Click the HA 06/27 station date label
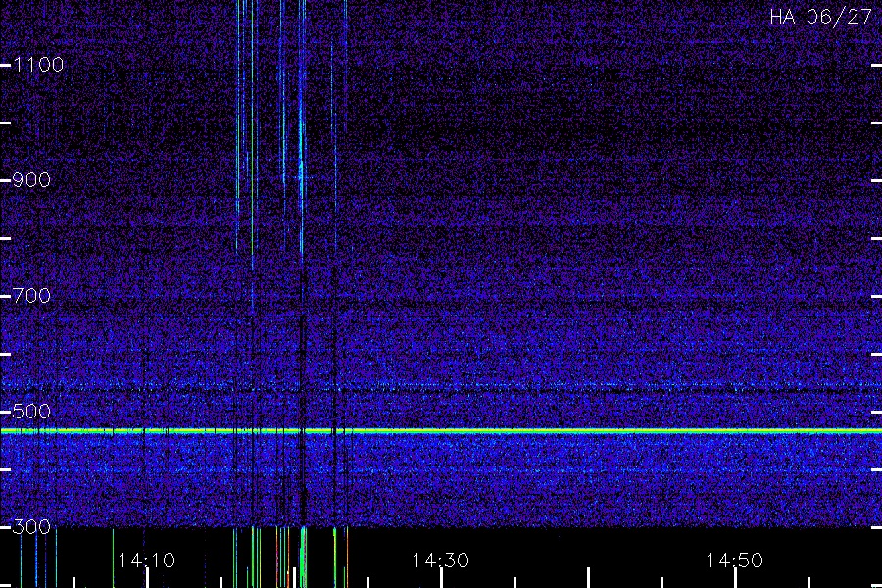Viewport: 882px width, 588px height. coord(820,17)
